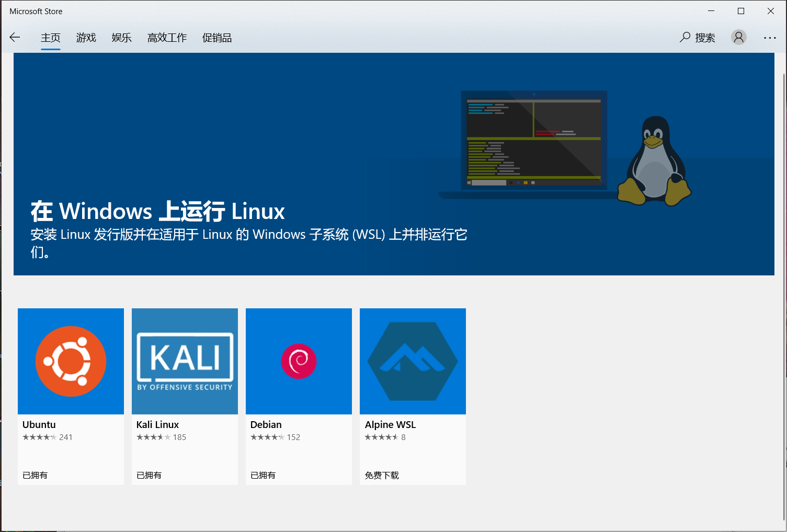Maximize the Microsoft Store window

click(x=741, y=11)
